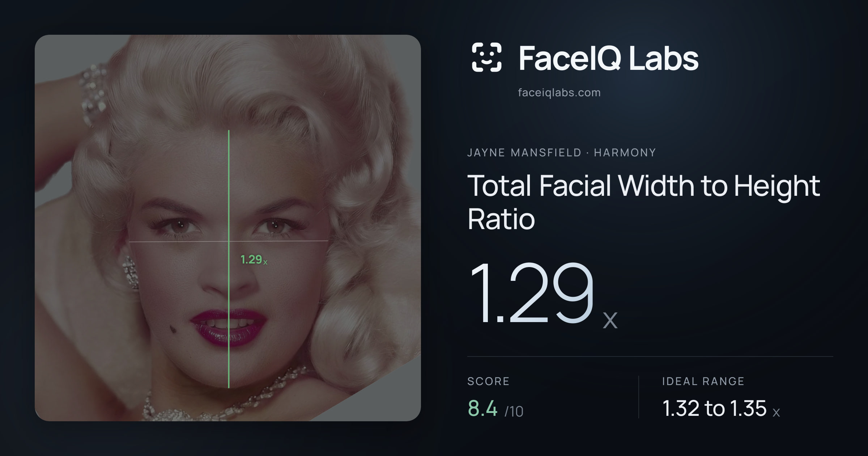868x456 pixels.
Task: Open the faceiqlabs.com link text
Action: (x=559, y=93)
